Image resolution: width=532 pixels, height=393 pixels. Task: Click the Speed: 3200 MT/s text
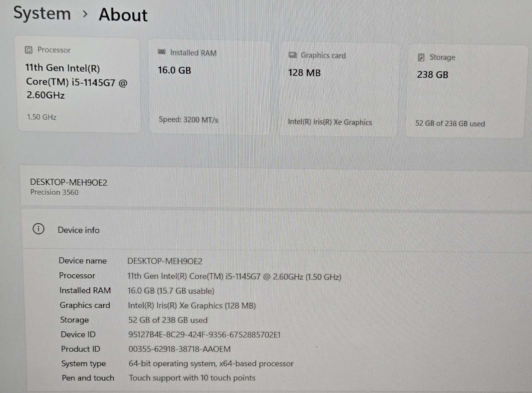point(189,120)
